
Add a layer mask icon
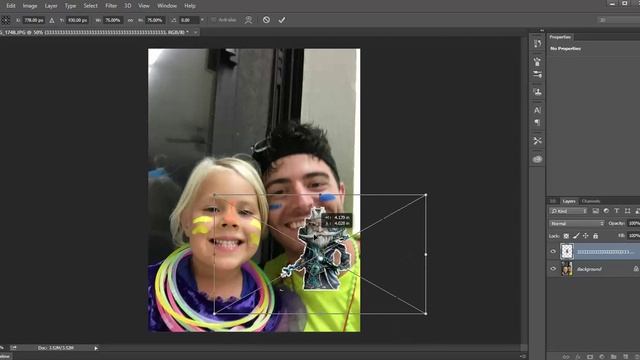[x=589, y=357]
